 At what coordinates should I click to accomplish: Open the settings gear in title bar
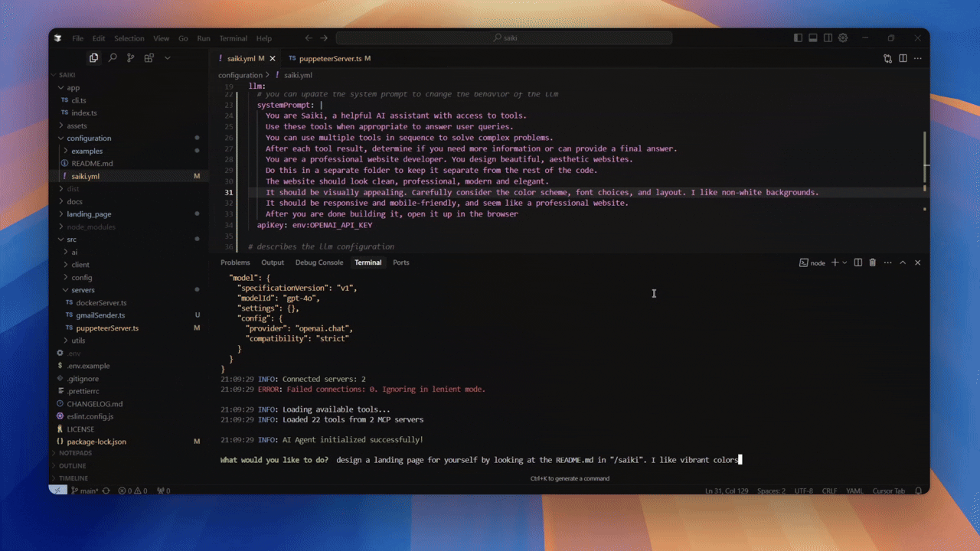[x=843, y=38]
